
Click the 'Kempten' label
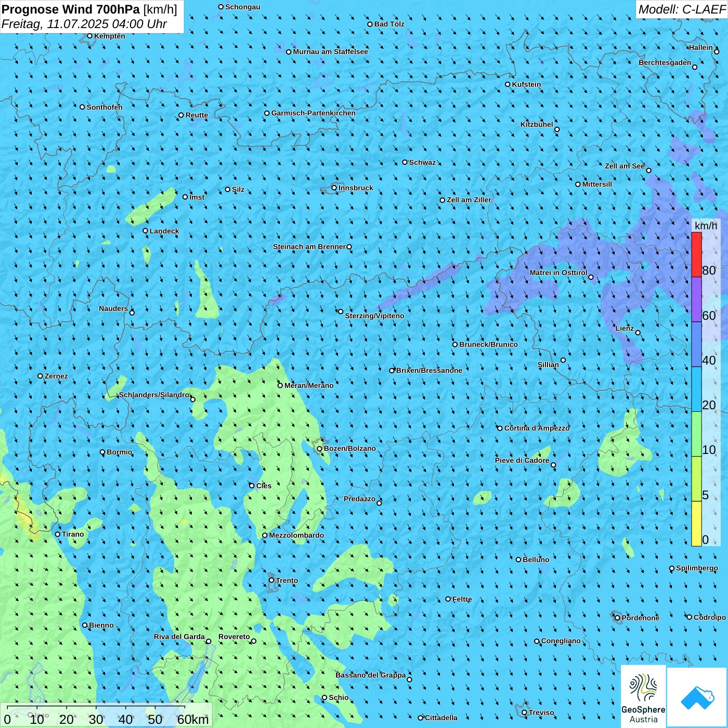point(110,36)
